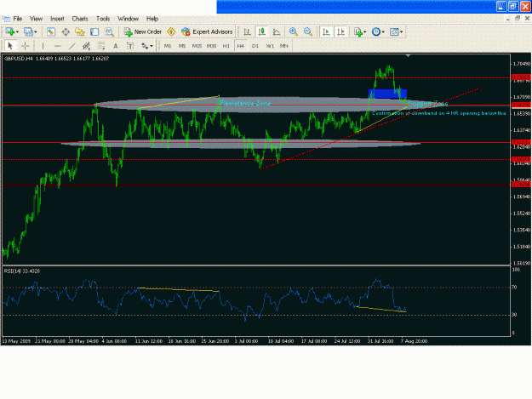Select the Trendline drawing tool
This screenshot has height=399, width=532.
tap(72, 46)
